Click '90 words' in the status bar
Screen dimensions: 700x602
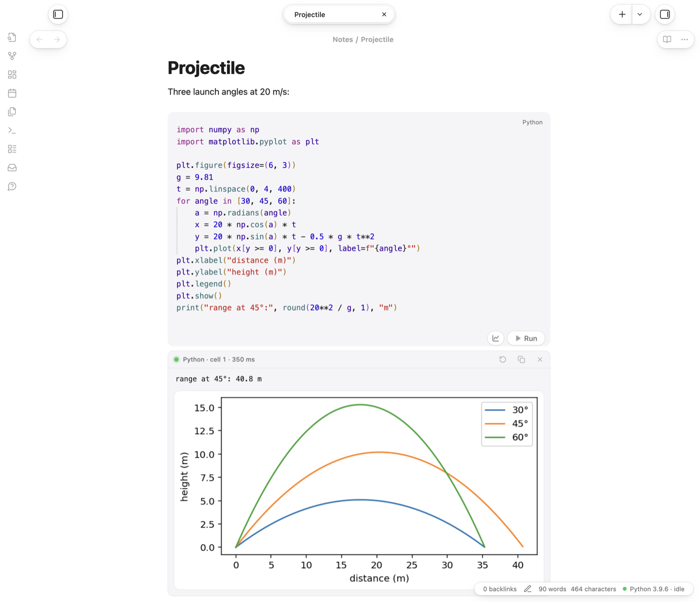(552, 589)
